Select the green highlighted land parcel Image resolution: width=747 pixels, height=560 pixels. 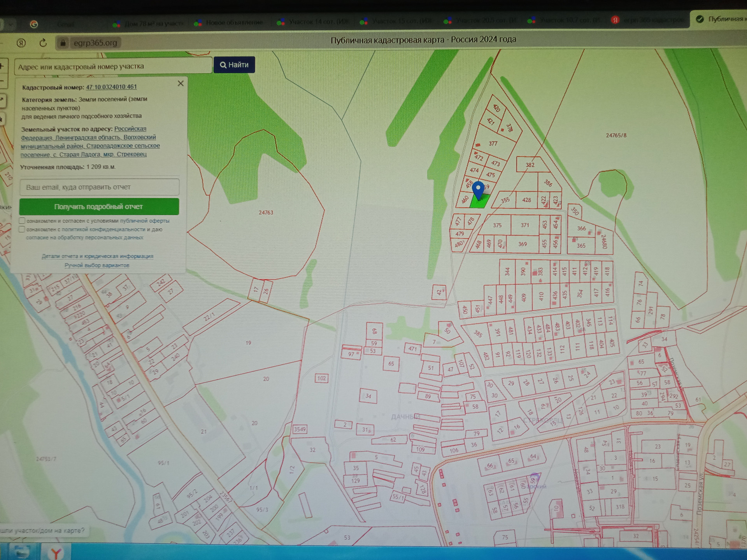pyautogui.click(x=481, y=203)
